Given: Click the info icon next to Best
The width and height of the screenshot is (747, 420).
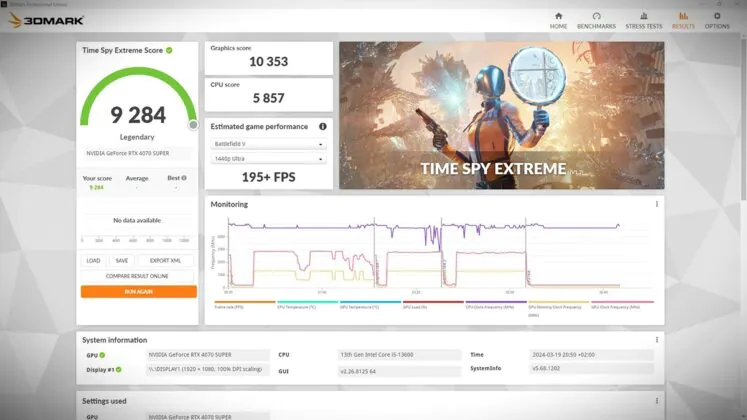Looking at the screenshot, I should [x=184, y=178].
